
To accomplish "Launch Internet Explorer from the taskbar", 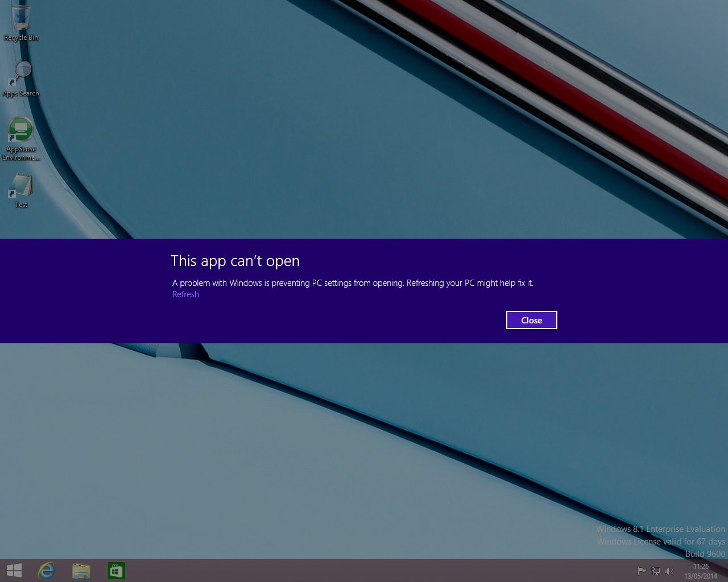I will pos(46,571).
